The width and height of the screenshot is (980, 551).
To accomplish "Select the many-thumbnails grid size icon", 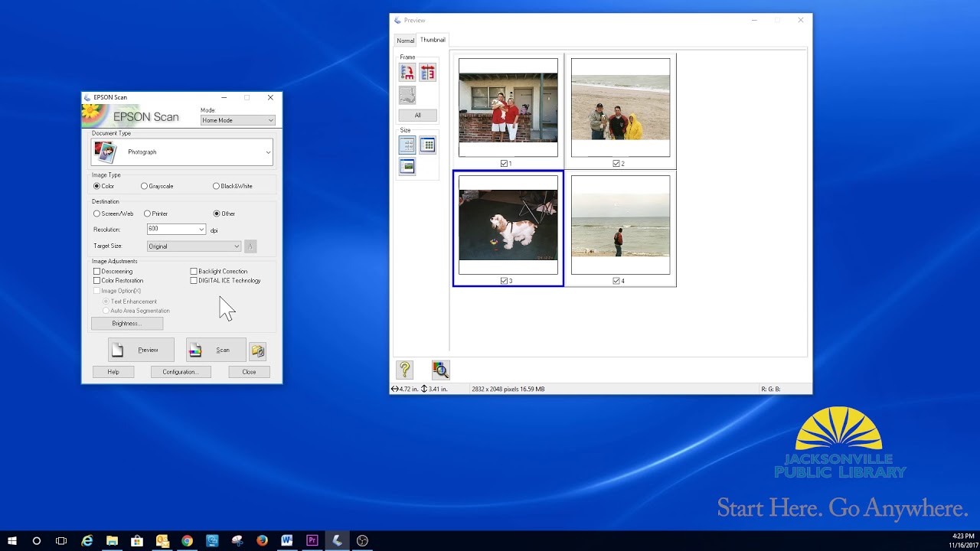I will click(428, 145).
